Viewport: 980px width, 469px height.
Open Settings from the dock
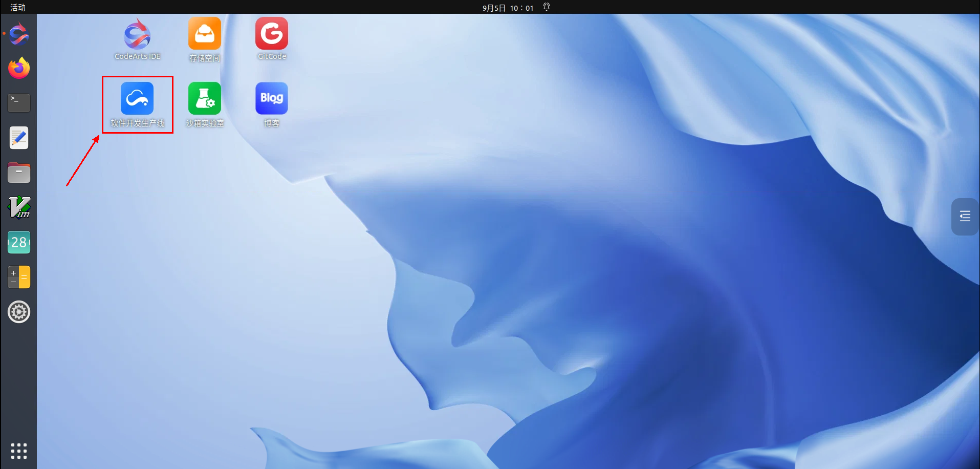19,312
